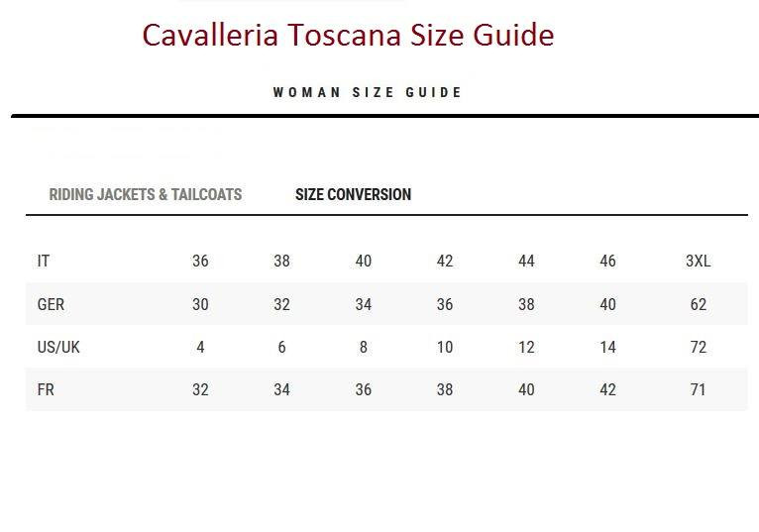Click FR size 71 cell
Viewport: 759px width, 532px height.
(698, 390)
